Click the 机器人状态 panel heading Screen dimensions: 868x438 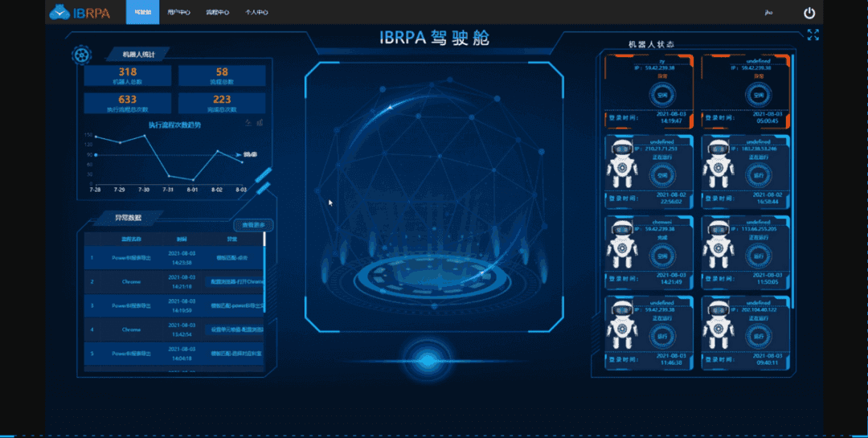pyautogui.click(x=651, y=44)
